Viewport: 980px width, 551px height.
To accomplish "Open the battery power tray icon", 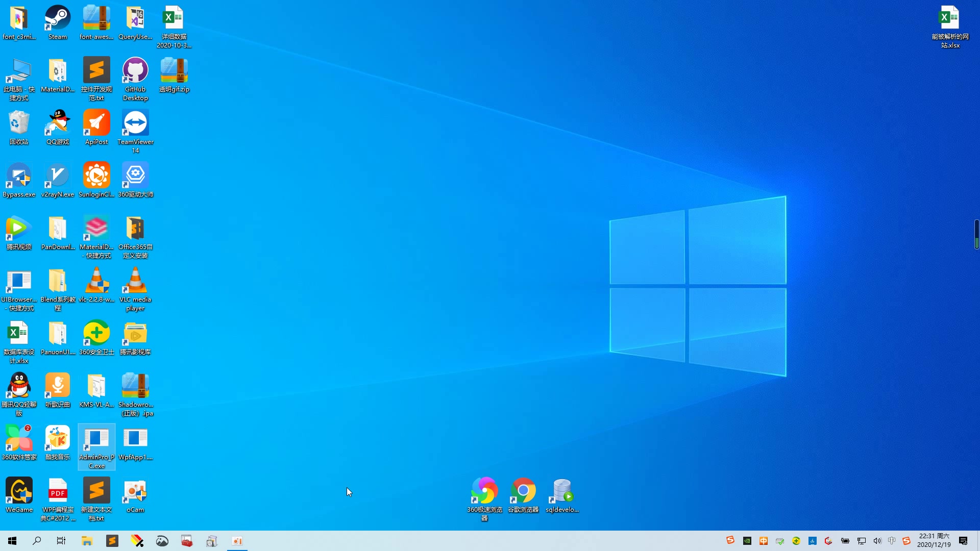I will [845, 541].
